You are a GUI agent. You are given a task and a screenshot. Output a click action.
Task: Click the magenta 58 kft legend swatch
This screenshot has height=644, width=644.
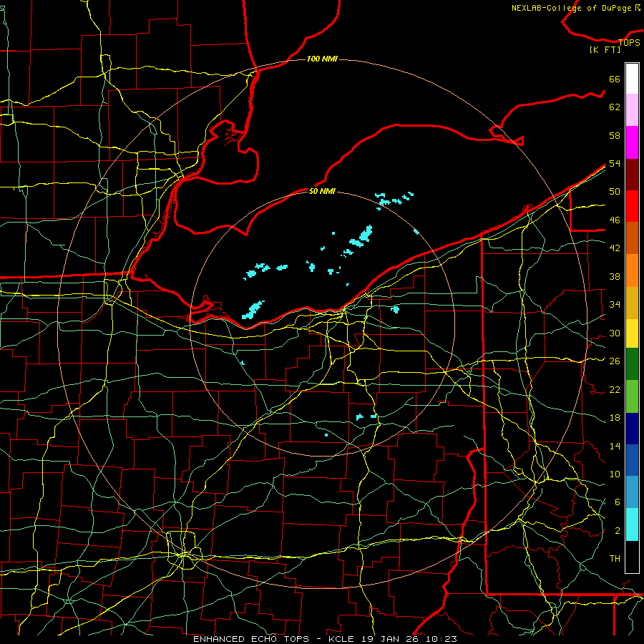coord(632,142)
